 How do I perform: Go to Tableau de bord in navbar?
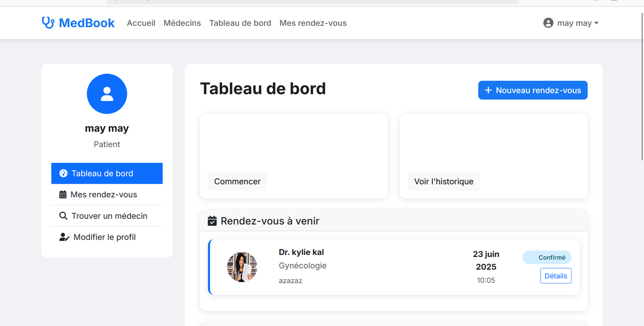click(x=240, y=23)
